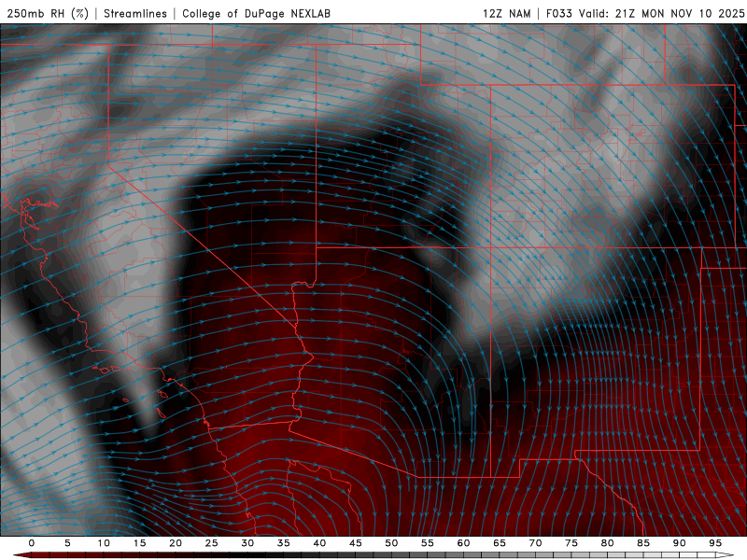Image resolution: width=747 pixels, height=560 pixels.
Task: Click the '35' value on the color scale
Action: pos(284,543)
